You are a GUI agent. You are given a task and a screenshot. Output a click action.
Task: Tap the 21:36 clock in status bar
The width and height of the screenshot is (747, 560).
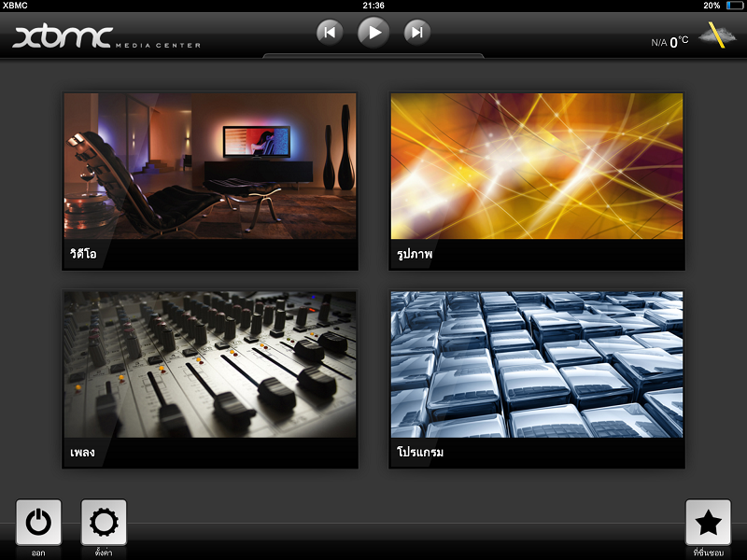coord(373,6)
